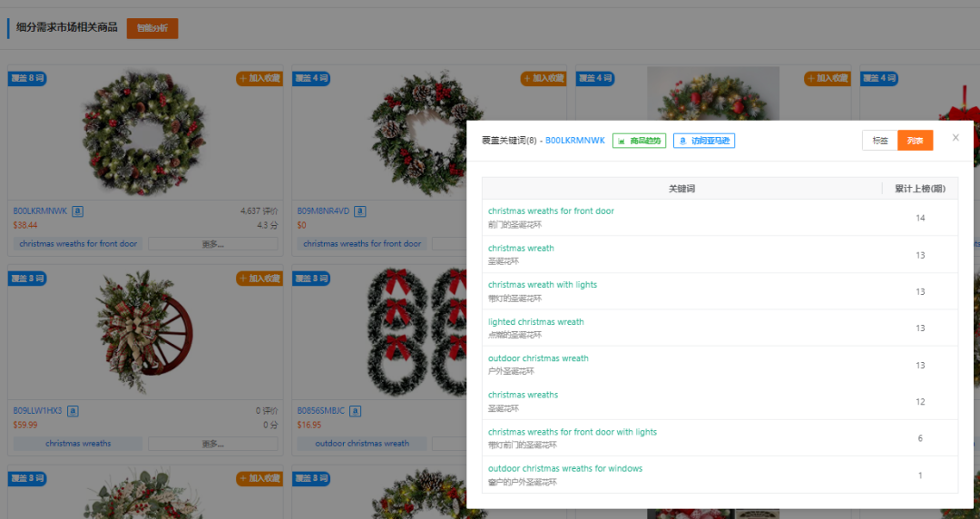
Task: Expand 更多 under product B09LLW1HX3
Action: [213, 444]
